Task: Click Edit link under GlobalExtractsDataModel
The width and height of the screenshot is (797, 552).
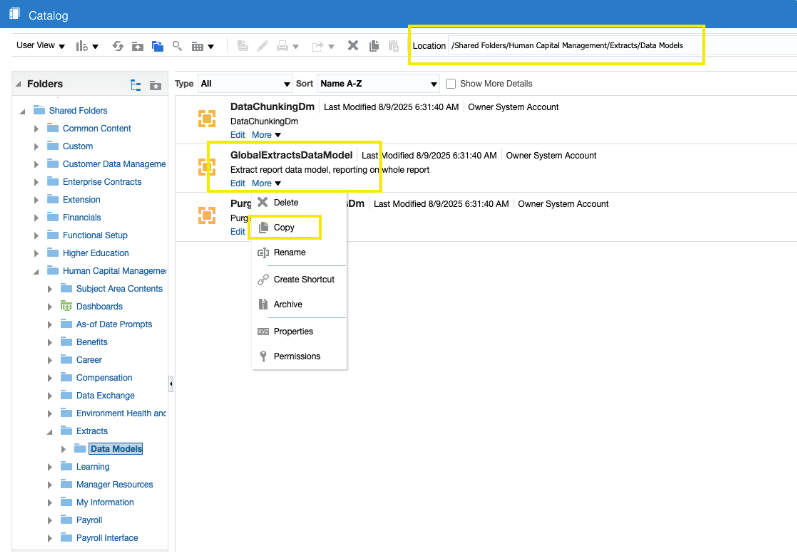Action: point(237,183)
